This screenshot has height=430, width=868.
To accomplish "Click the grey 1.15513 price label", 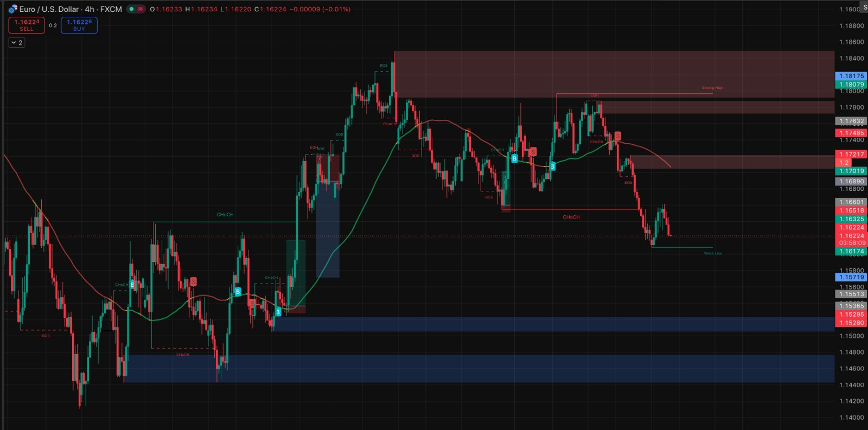I will pyautogui.click(x=851, y=294).
